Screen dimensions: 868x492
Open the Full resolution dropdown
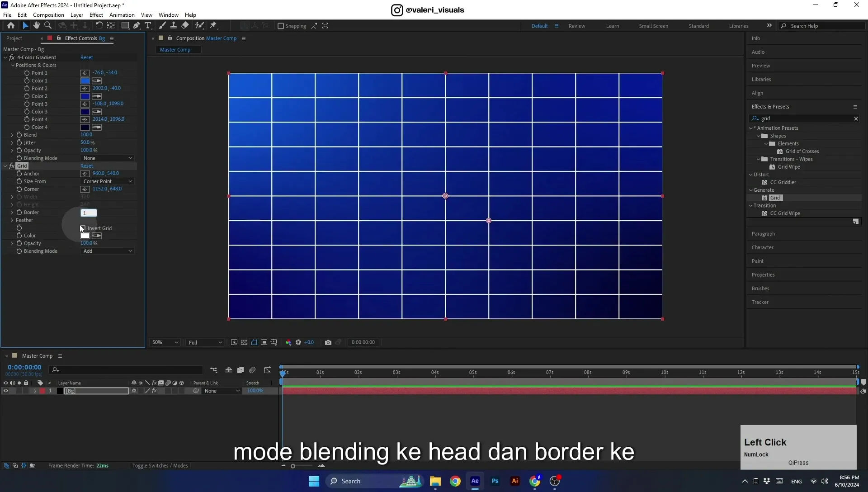coord(205,342)
